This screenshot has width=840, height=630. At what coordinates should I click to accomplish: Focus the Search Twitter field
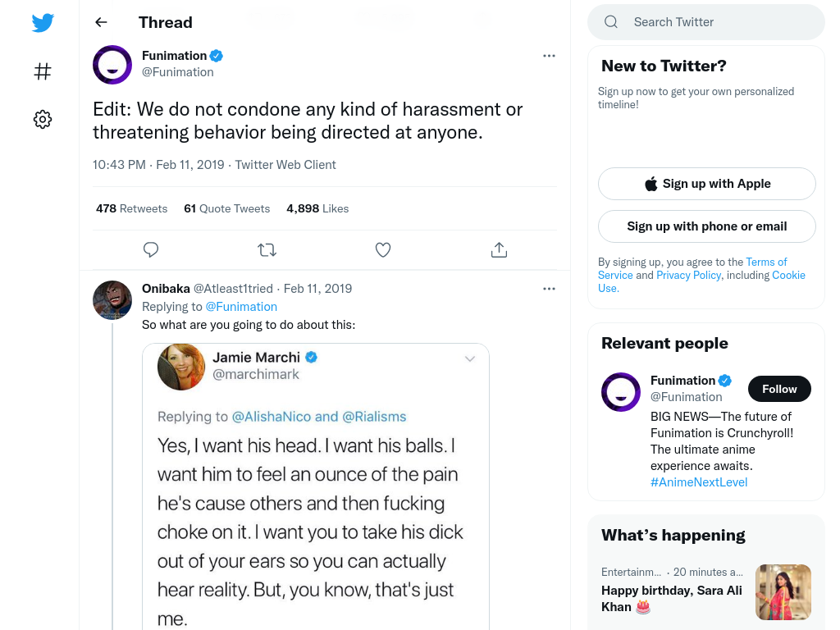(x=706, y=22)
